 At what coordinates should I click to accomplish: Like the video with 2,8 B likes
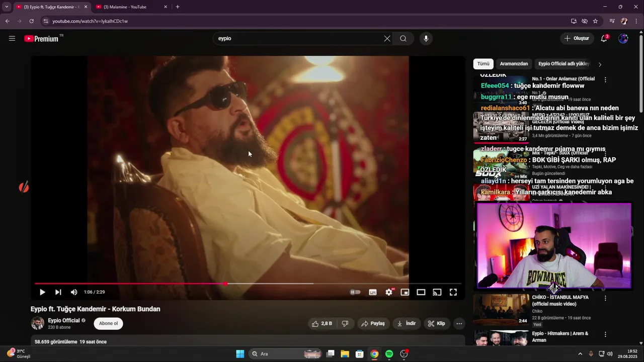pos(322,324)
